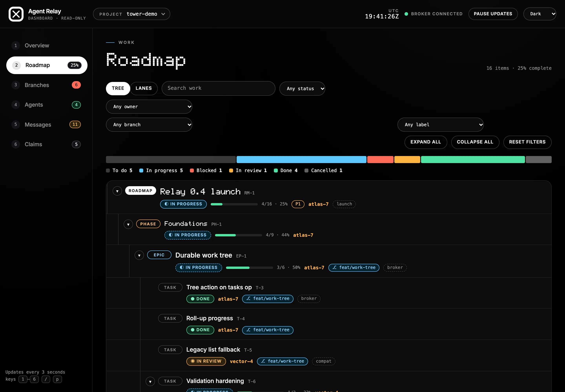Click the Cancelled 1 legend item
This screenshot has width=565, height=392.
pos(323,171)
